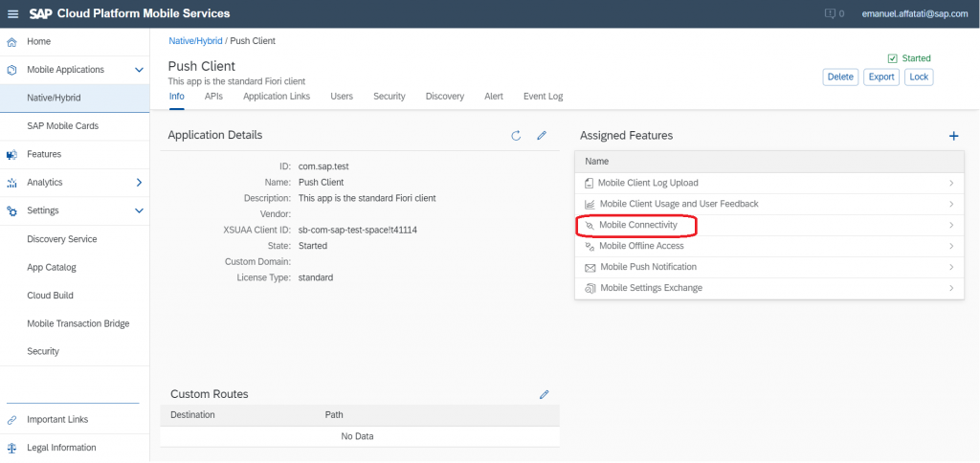Collapse the Settings section chevron
The width and height of the screenshot is (980, 463).
[x=140, y=211]
